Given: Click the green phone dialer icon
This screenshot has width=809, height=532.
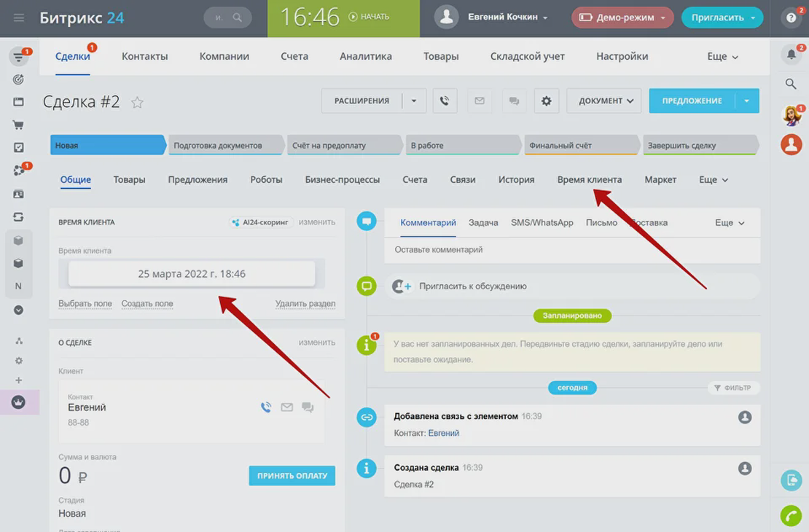Looking at the screenshot, I should pyautogui.click(x=791, y=515).
